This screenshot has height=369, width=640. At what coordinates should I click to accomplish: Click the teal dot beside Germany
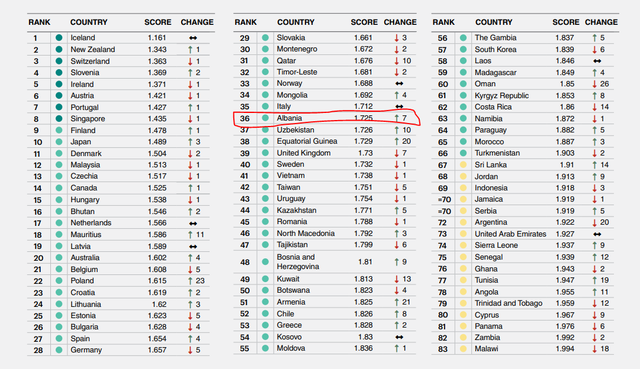pyautogui.click(x=59, y=350)
